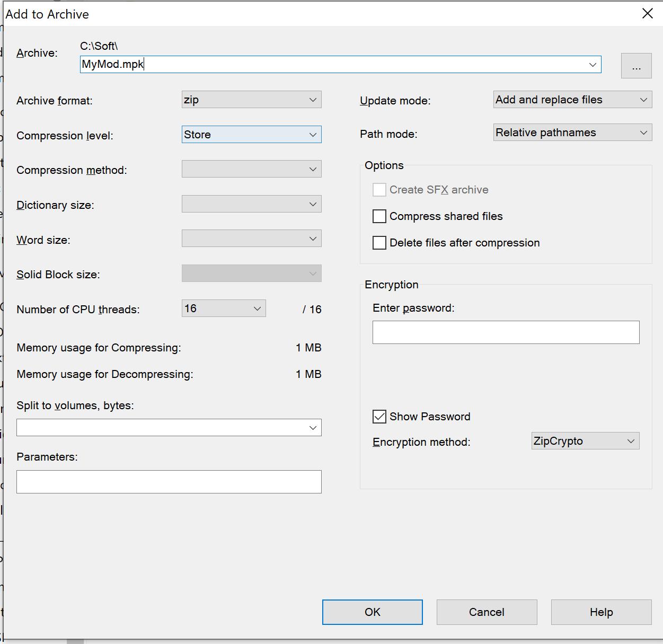The image size is (663, 644).
Task: Expand the Path mode dropdown
Action: [x=572, y=133]
